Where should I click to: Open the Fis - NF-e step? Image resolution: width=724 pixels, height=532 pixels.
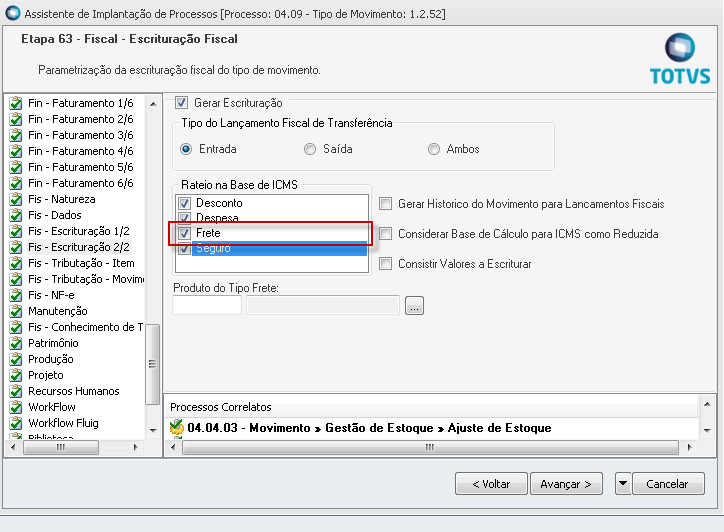[51, 295]
